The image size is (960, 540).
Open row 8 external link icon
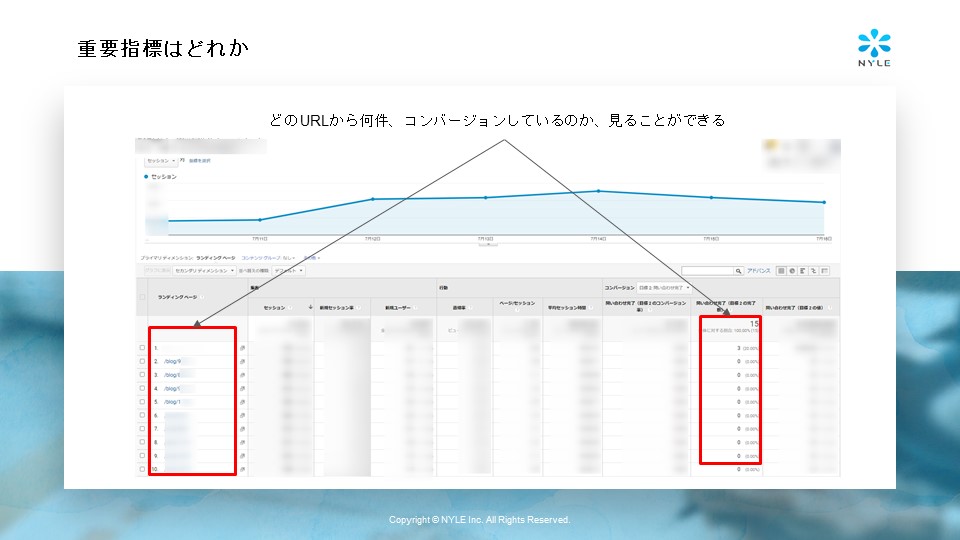[x=242, y=442]
